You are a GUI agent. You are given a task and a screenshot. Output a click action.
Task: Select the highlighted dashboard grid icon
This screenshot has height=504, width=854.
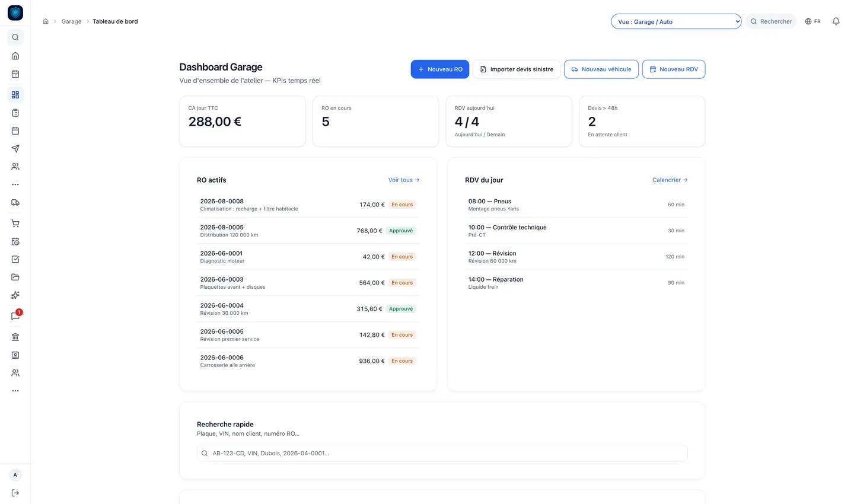click(15, 94)
